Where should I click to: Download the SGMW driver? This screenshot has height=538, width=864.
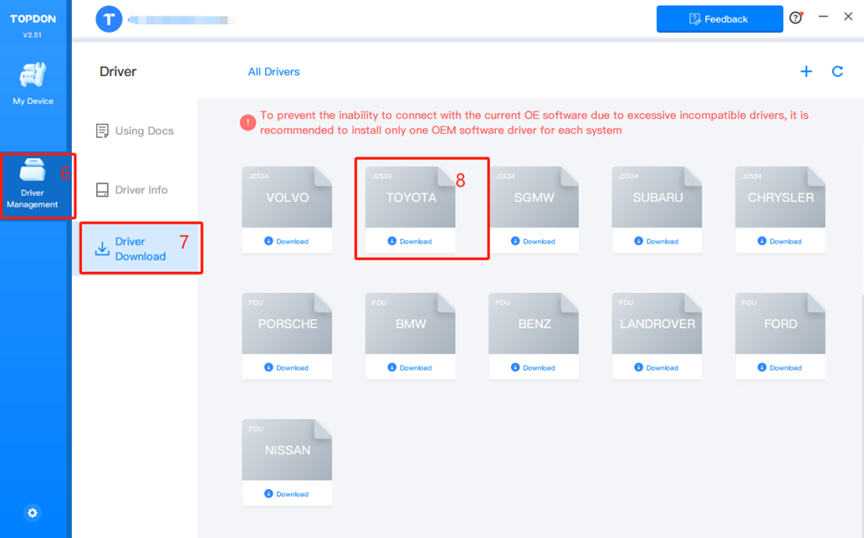coord(533,241)
